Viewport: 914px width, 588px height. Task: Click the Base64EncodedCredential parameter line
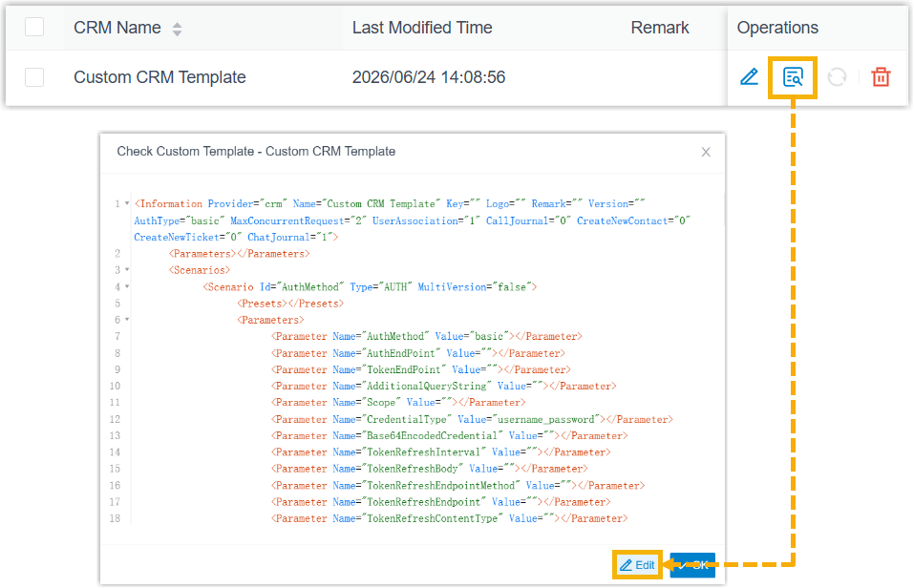coord(450,435)
